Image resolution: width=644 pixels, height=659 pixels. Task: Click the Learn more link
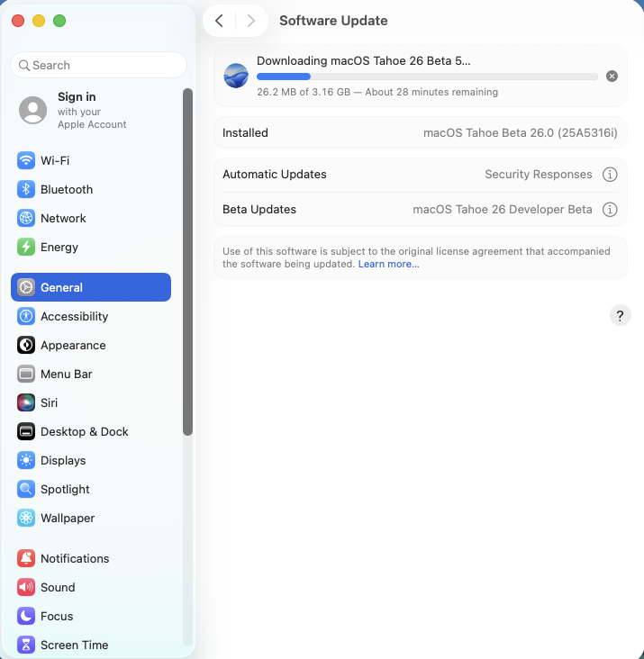[x=388, y=264]
